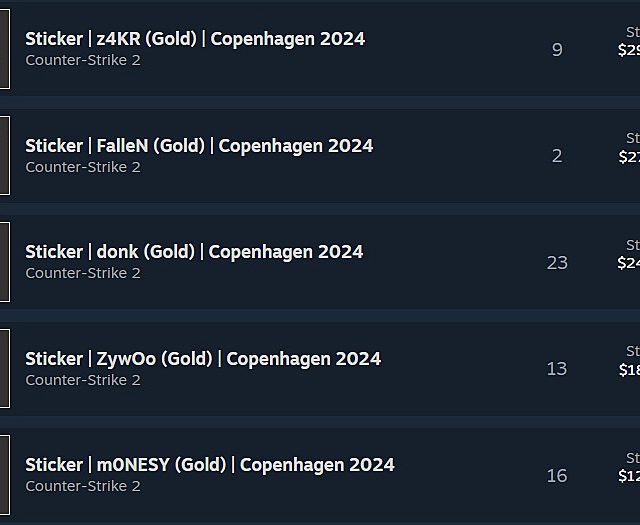Click the z4KR sticker thumbnail image
This screenshot has height=525, width=640.
tap(4, 49)
